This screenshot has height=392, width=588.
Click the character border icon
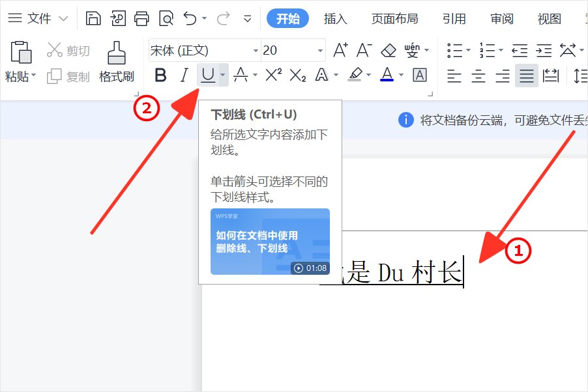(x=419, y=76)
